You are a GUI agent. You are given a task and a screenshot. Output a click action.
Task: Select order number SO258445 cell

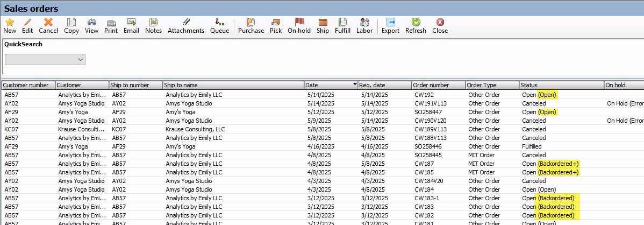[438, 155]
